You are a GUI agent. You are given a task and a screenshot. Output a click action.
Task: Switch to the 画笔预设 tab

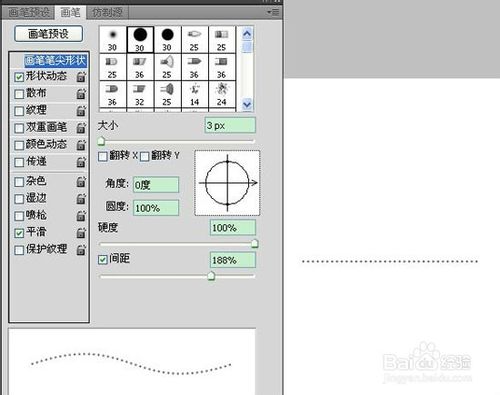point(28,12)
